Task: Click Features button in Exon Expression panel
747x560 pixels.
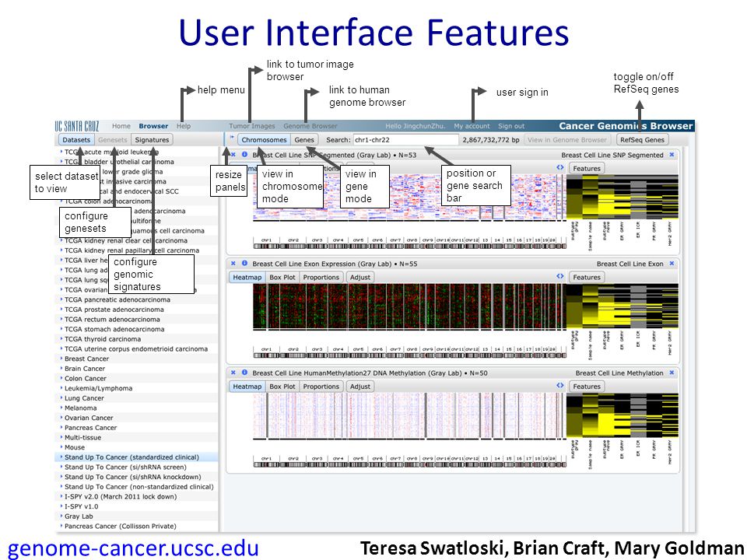Action: coord(587,277)
